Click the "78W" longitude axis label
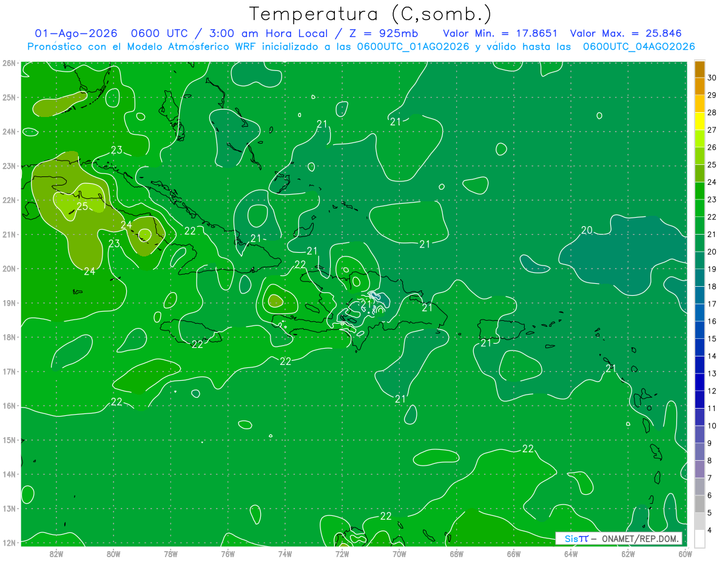The width and height of the screenshot is (728, 562). tap(170, 554)
